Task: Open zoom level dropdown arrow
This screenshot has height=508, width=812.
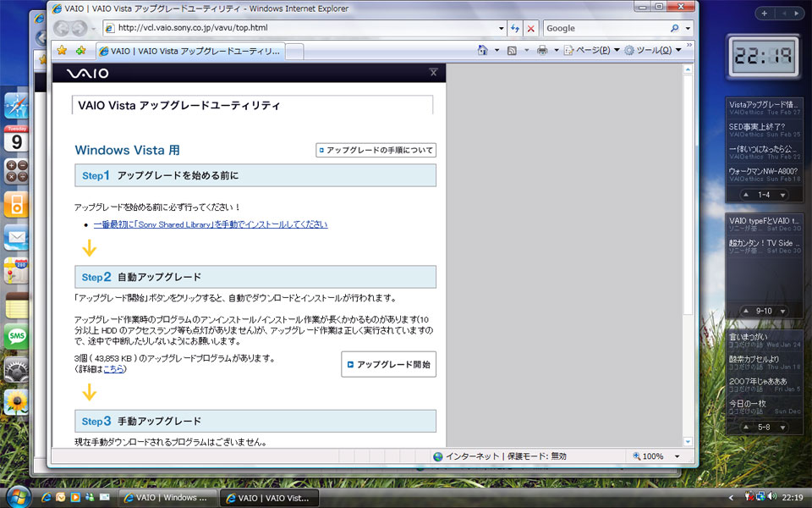Action: coord(677,456)
